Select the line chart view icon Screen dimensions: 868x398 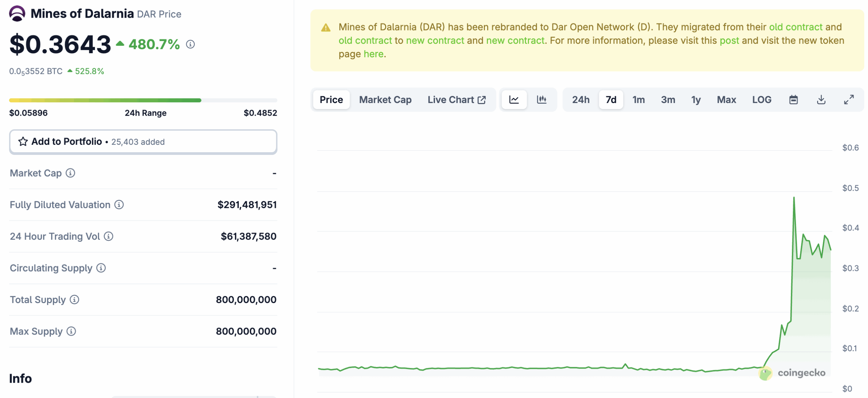(x=514, y=99)
